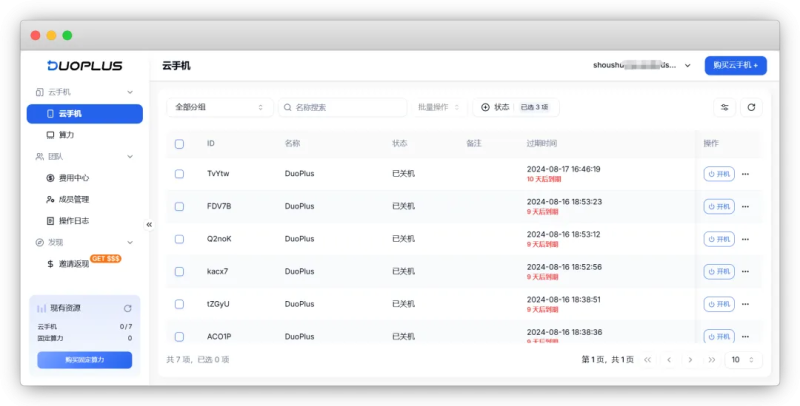Screen dimensions: 800x406
Task: Go to previous page
Action: tap(669, 360)
